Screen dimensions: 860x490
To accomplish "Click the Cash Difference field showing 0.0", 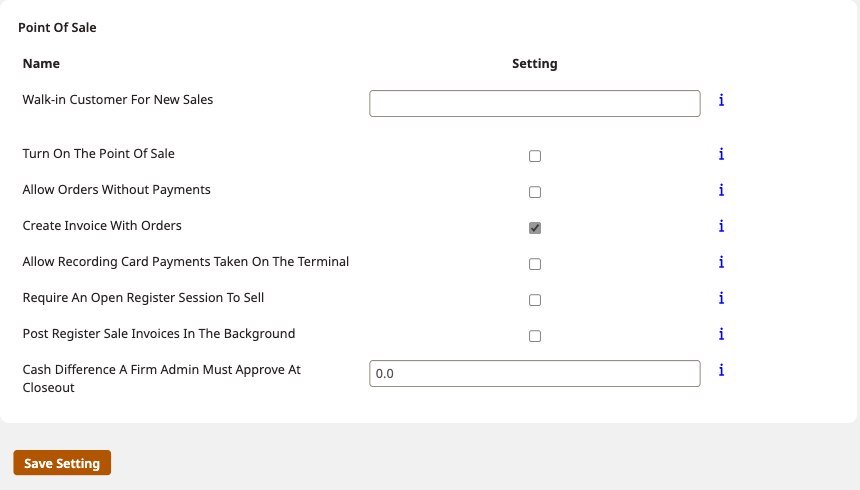I will (x=535, y=374).
